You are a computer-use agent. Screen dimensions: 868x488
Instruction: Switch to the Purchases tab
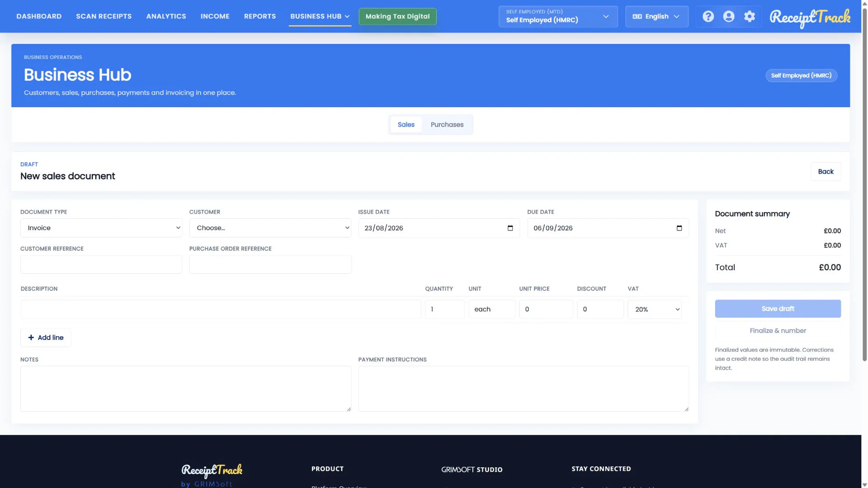pos(447,125)
